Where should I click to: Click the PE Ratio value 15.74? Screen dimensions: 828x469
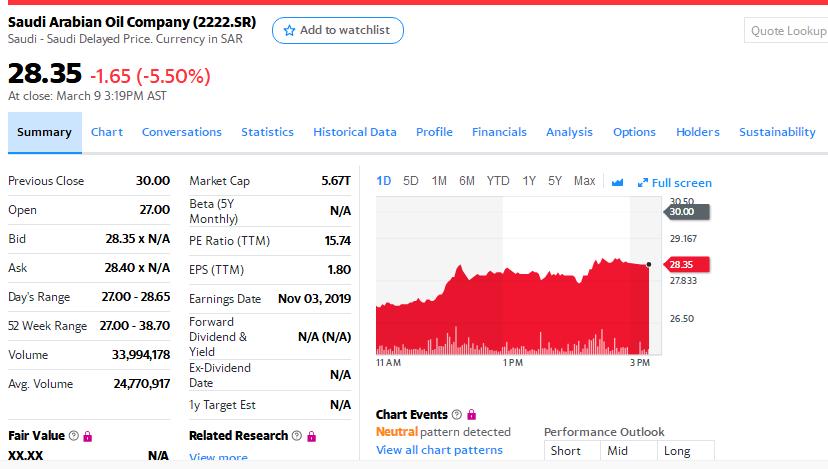(x=338, y=241)
